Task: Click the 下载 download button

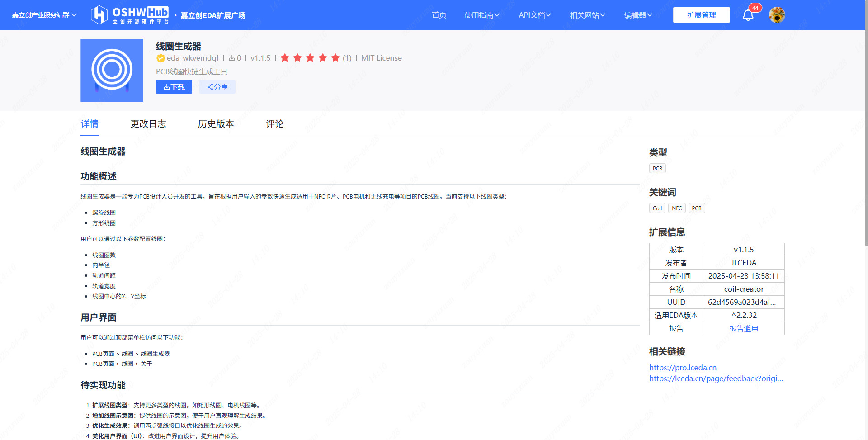Action: coord(174,87)
